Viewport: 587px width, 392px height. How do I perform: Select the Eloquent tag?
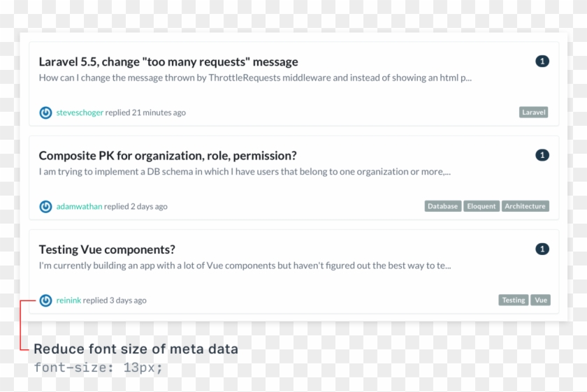481,206
